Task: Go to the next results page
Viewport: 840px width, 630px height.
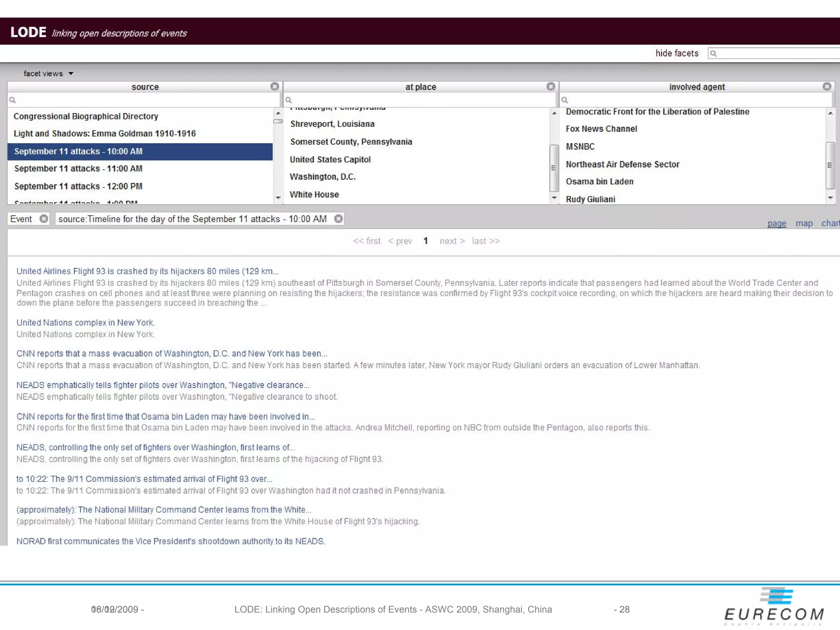Action: 452,241
